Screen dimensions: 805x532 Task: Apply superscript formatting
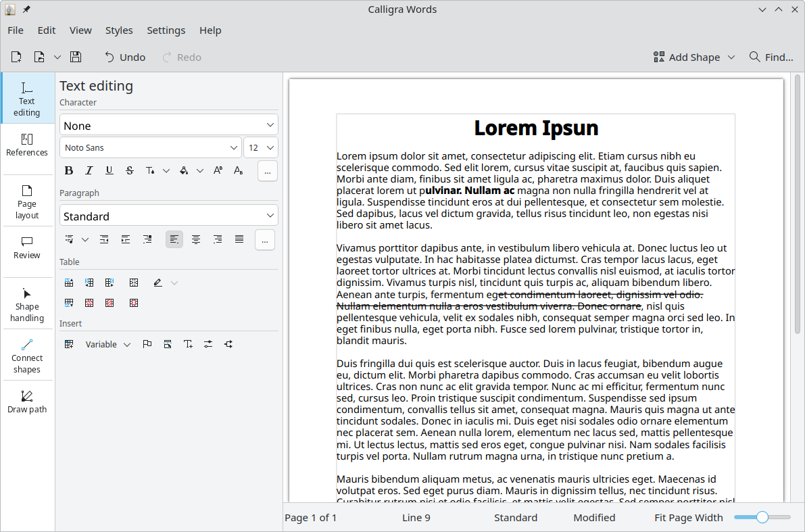coord(218,171)
